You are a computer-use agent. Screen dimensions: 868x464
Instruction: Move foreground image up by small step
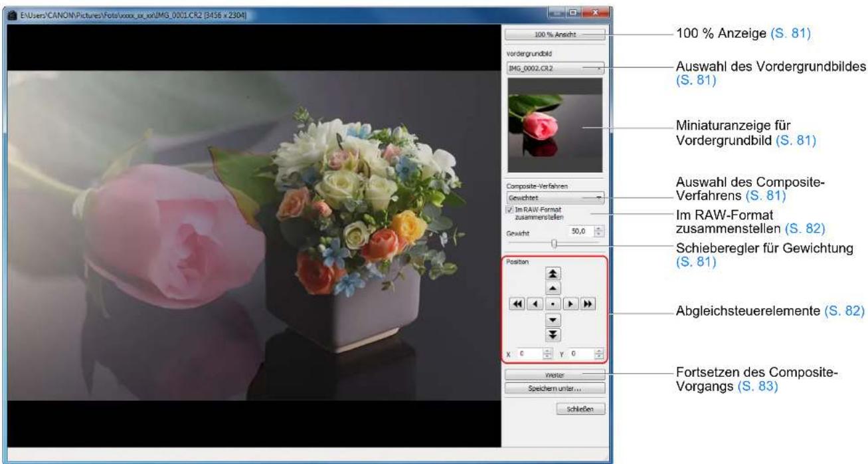point(554,289)
